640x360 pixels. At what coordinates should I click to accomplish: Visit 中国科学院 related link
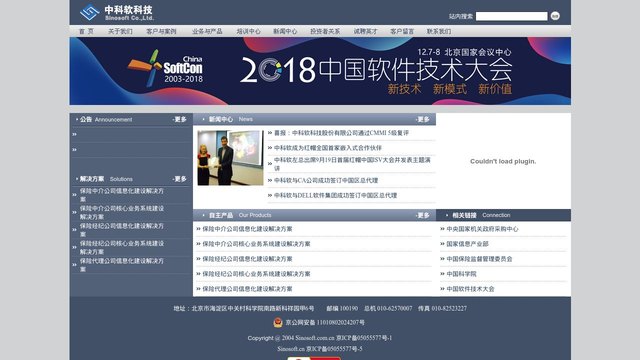click(461, 274)
